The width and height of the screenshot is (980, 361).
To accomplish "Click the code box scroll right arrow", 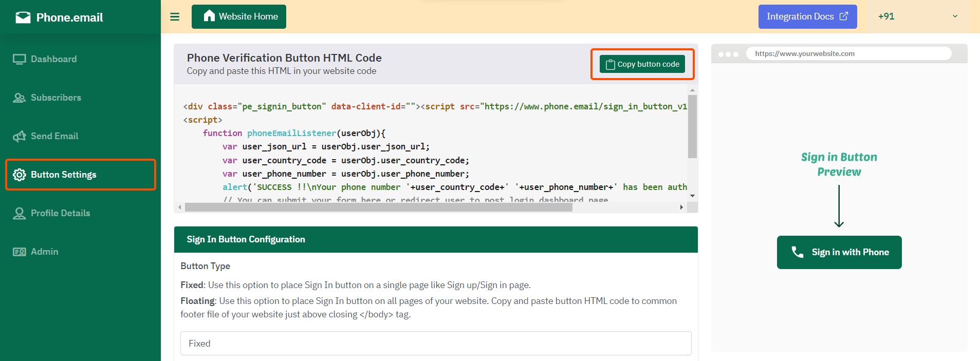I will [681, 207].
